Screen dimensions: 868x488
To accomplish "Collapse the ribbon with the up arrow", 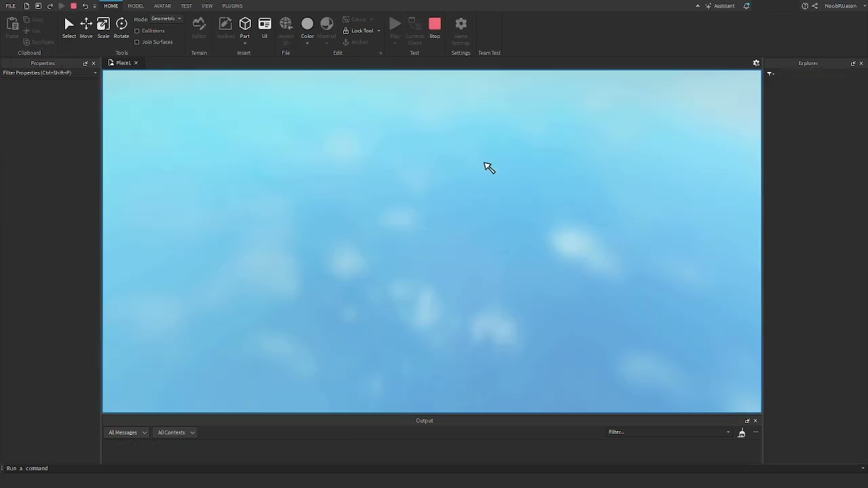I will click(x=697, y=6).
